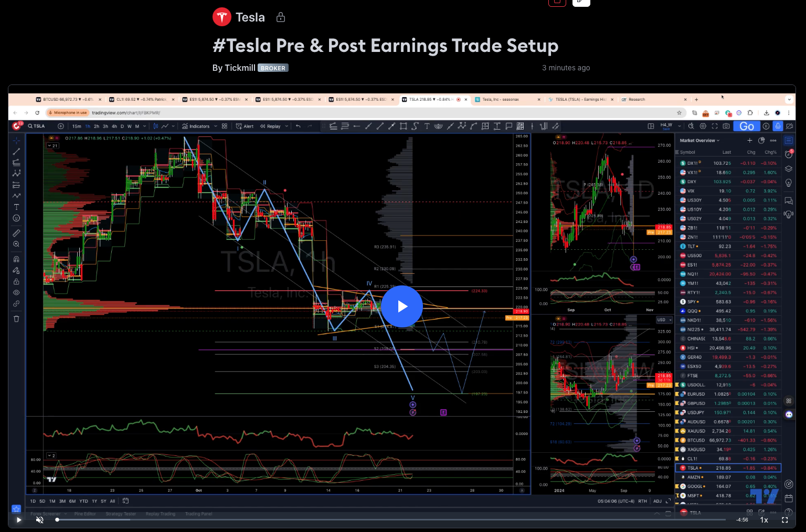Click the small play button in the video controls
Screen dimensions: 806x532
pyautogui.click(x=19, y=520)
